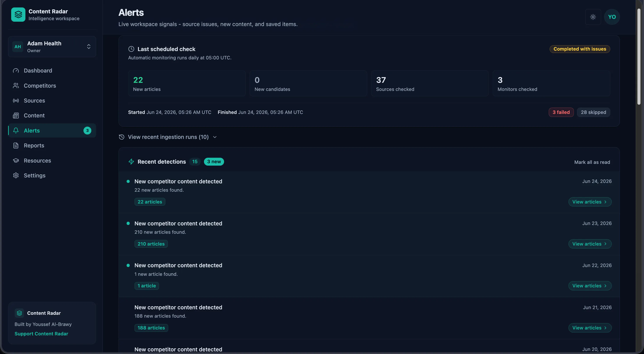This screenshot has height=354, width=644.
Task: Click the Reports document icon
Action: [16, 145]
